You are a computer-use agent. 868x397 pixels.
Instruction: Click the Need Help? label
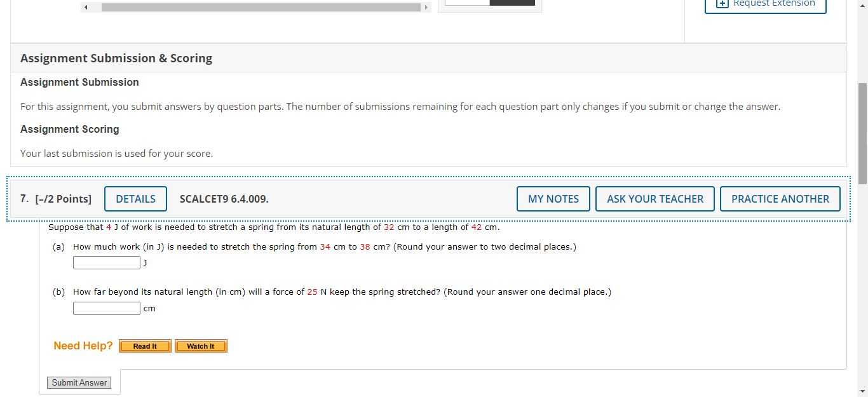coord(83,345)
